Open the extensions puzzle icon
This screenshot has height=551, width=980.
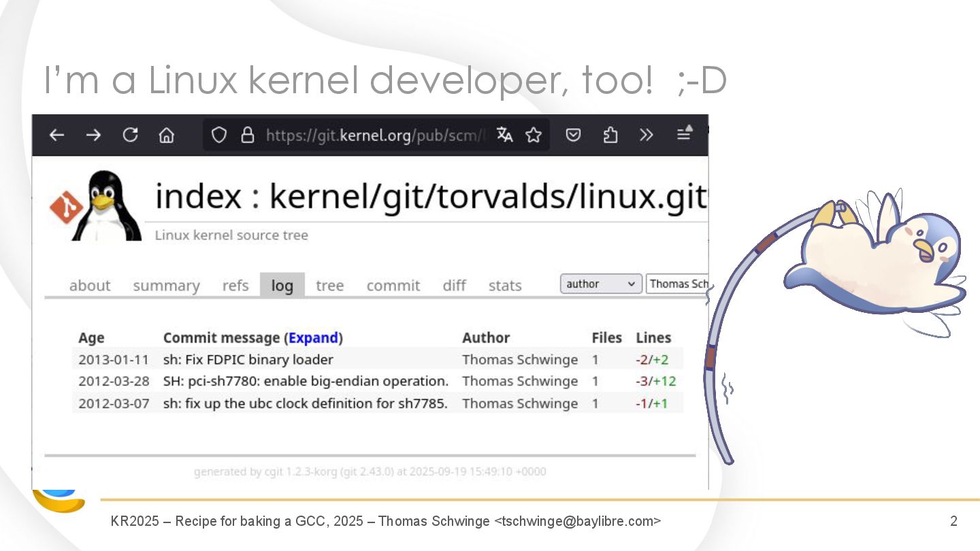610,135
